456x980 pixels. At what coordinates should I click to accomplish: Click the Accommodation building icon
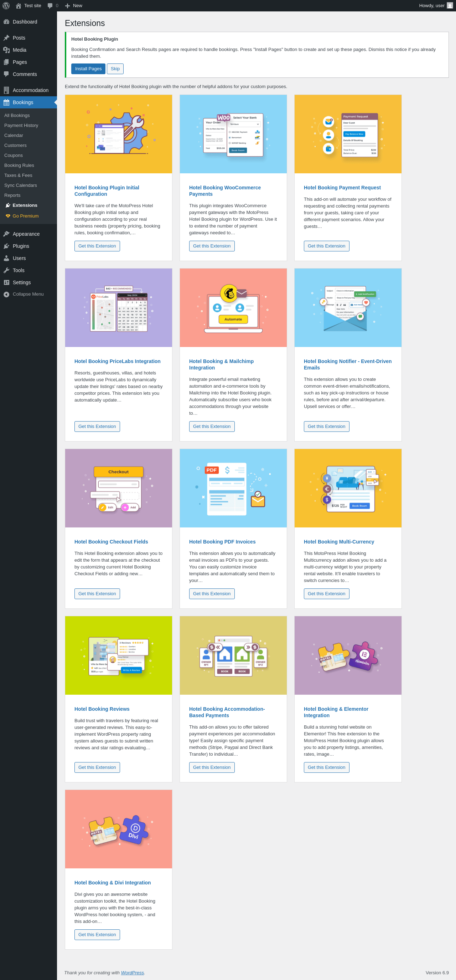pos(6,91)
